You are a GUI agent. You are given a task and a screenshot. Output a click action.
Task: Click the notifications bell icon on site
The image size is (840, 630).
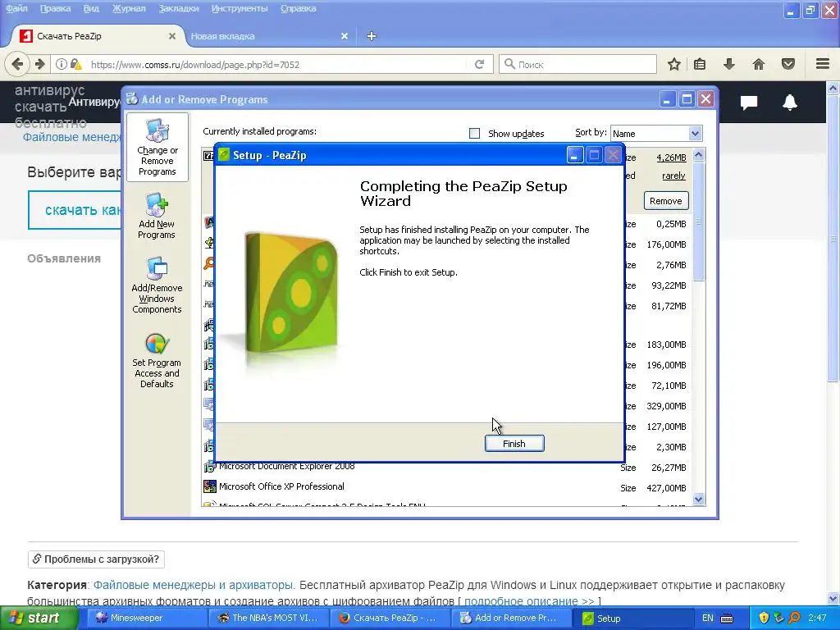[x=790, y=102]
